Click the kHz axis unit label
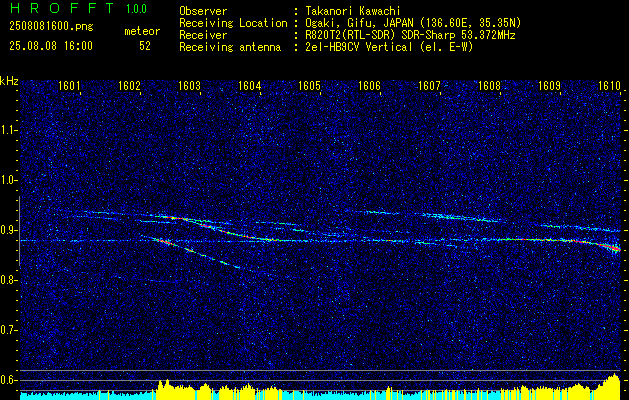The height and width of the screenshot is (400, 629). pos(9,81)
